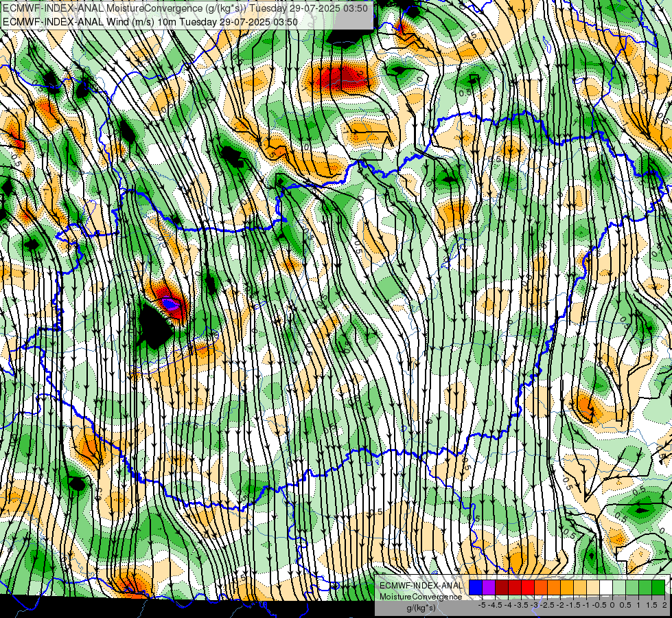Click the white legend swatch
The width and height of the screenshot is (672, 618).
coord(606,587)
